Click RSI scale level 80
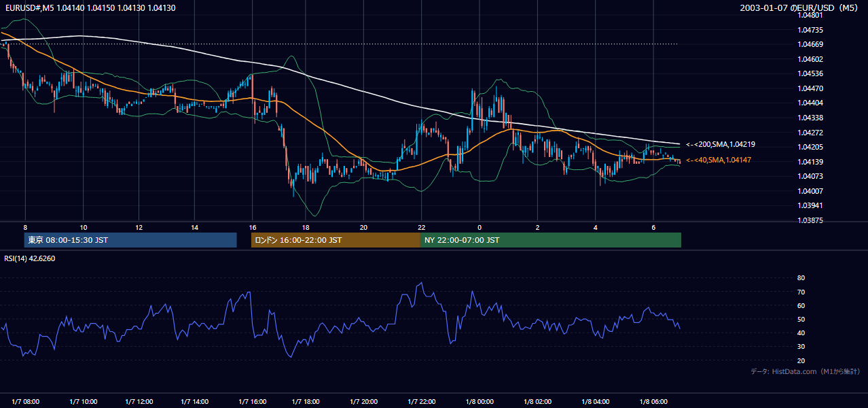The height and width of the screenshot is (408, 868). [x=801, y=278]
